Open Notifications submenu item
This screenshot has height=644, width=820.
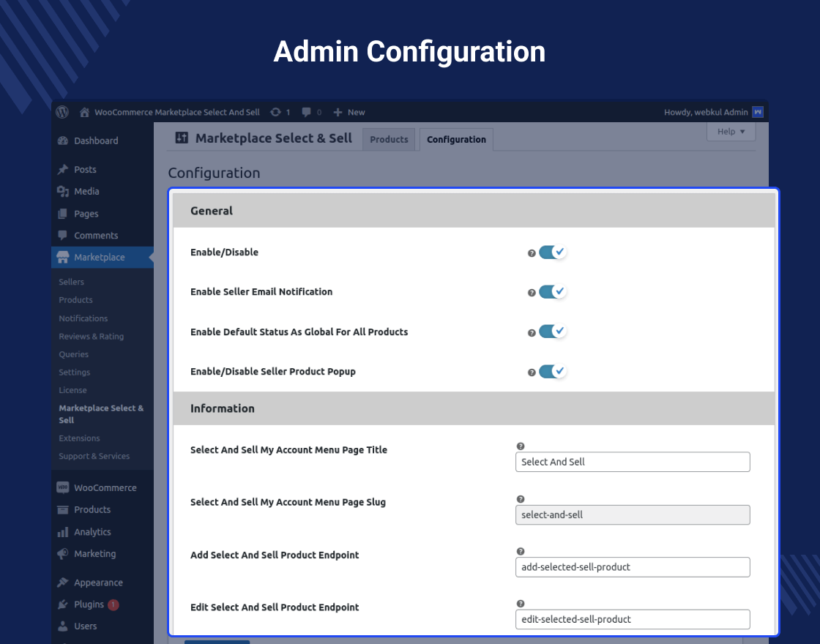(x=83, y=318)
